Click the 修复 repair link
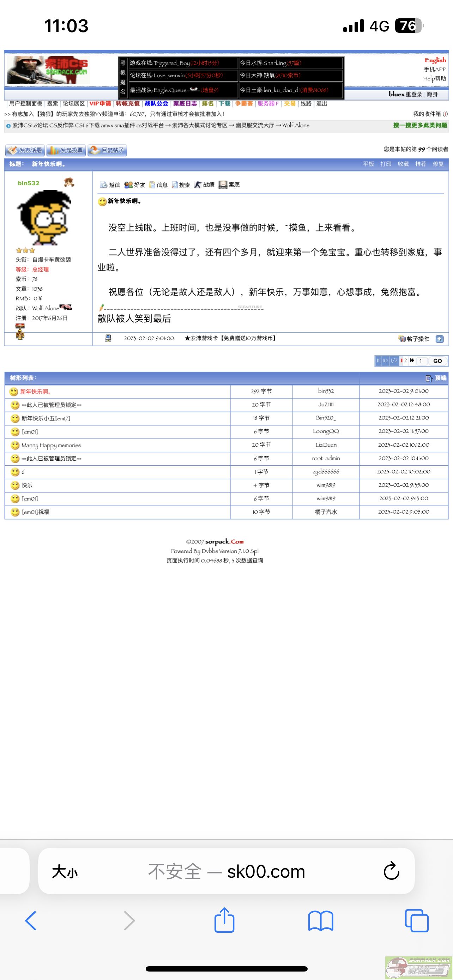 (x=438, y=164)
